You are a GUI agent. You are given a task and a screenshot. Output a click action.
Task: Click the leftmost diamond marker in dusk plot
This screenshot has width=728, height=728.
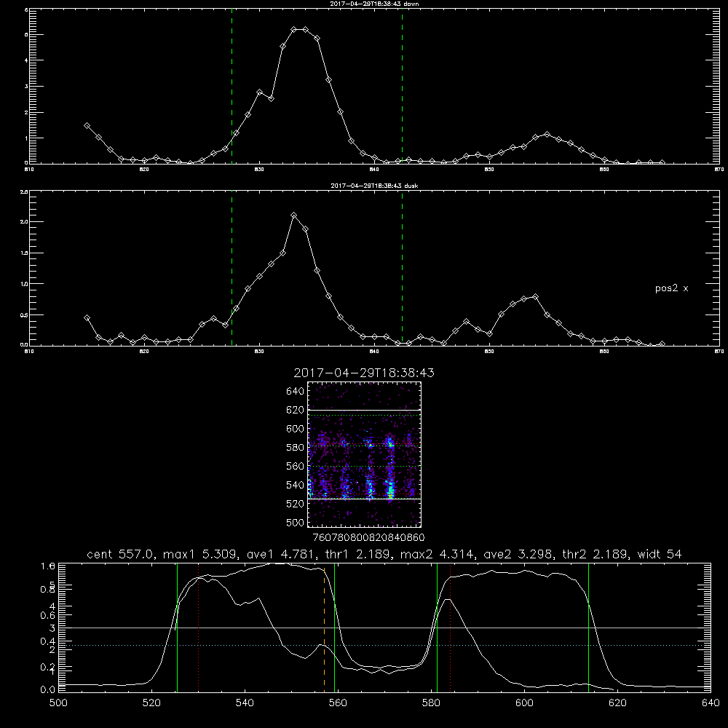(x=87, y=318)
